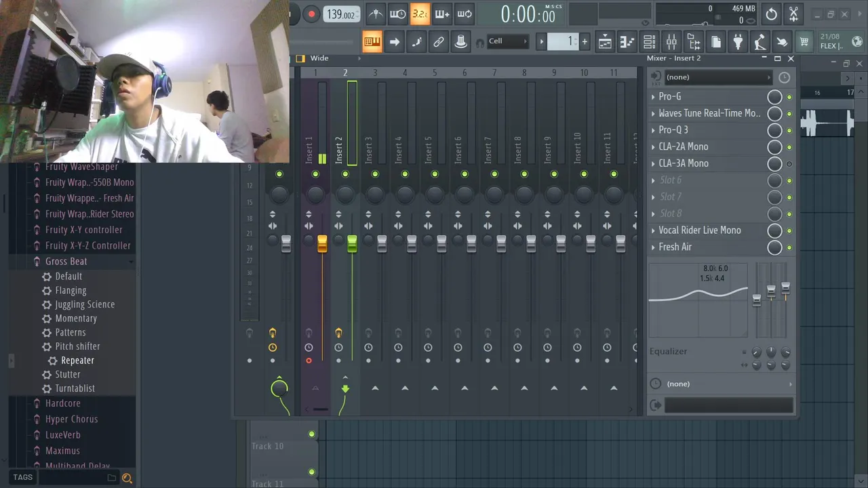Screen dimensions: 868x488
Task: Open the mixer input selector dropdown (none)
Action: point(718,77)
